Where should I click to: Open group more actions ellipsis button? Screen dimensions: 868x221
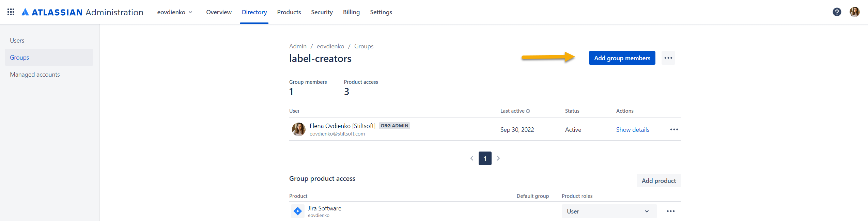click(x=668, y=58)
